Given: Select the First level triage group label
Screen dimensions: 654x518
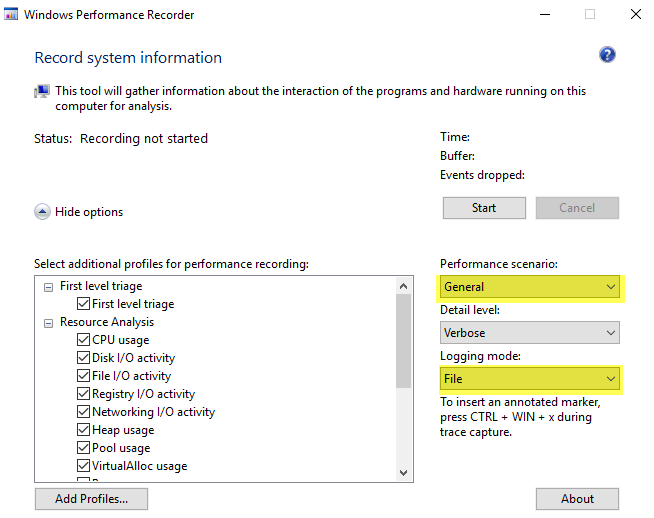Looking at the screenshot, I should (101, 286).
